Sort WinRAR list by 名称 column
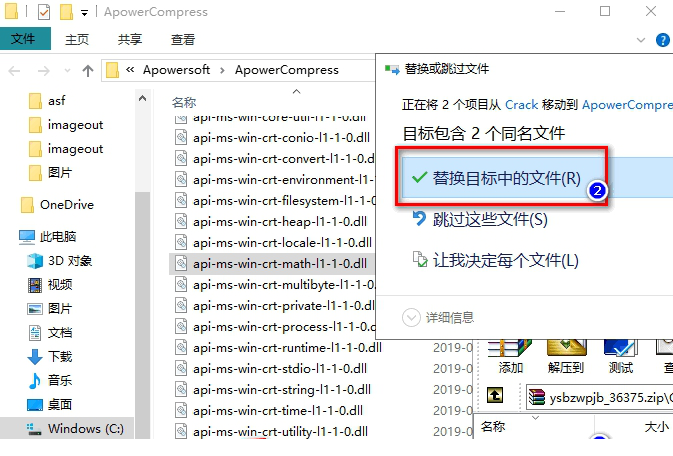673x456 pixels. 493,426
